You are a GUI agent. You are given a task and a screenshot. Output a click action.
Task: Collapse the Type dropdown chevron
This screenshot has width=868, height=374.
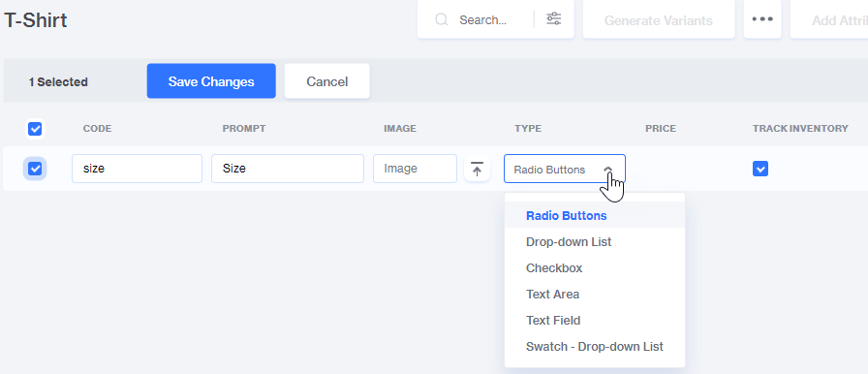(x=607, y=170)
